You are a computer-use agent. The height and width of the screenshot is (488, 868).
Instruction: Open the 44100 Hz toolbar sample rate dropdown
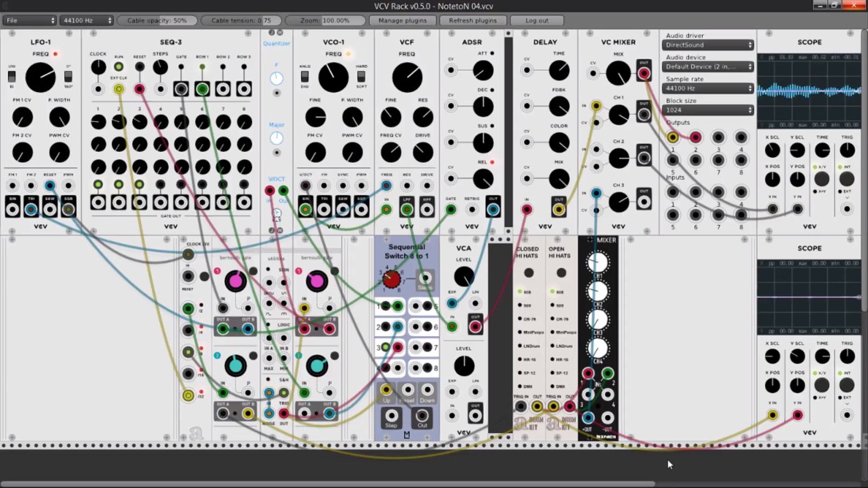86,20
